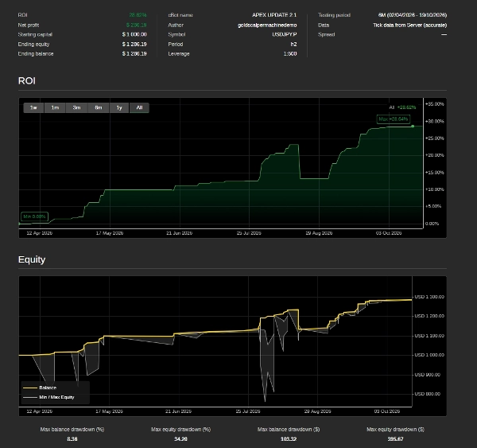Click the 17 May 2026 label on Equity chart
Viewport: 477px width, 448px height.
tap(109, 411)
